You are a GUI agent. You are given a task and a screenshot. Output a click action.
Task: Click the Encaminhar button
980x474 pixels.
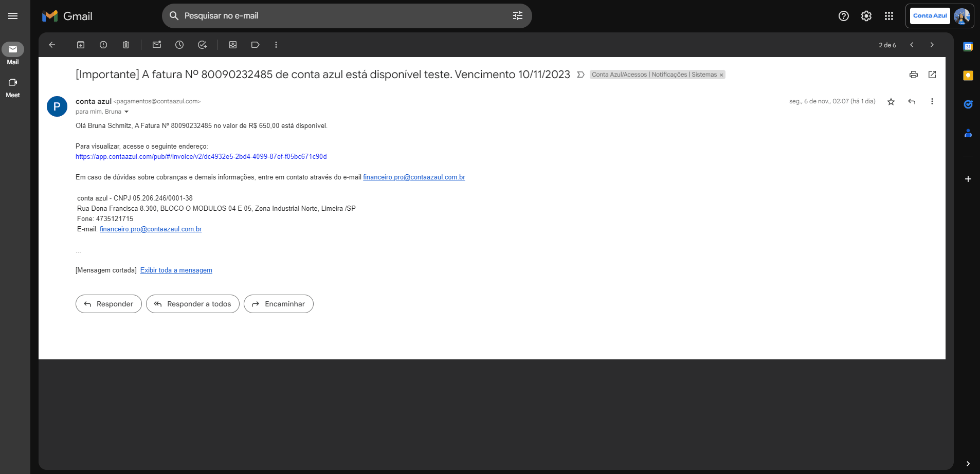tap(279, 304)
